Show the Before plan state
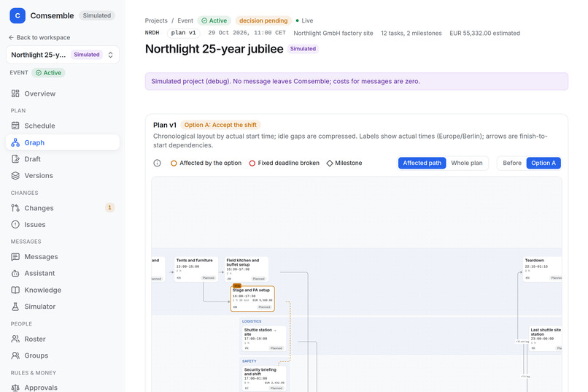The image size is (588, 392). point(512,163)
